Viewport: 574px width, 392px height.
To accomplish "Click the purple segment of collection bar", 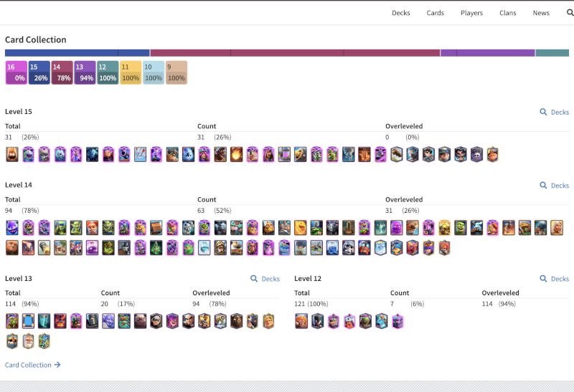I will coord(488,53).
